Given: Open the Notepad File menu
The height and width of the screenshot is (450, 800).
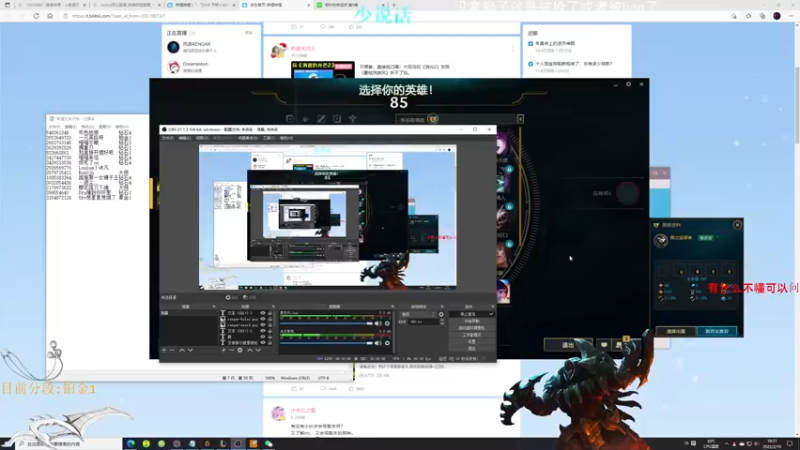Looking at the screenshot, I should tap(54, 127).
